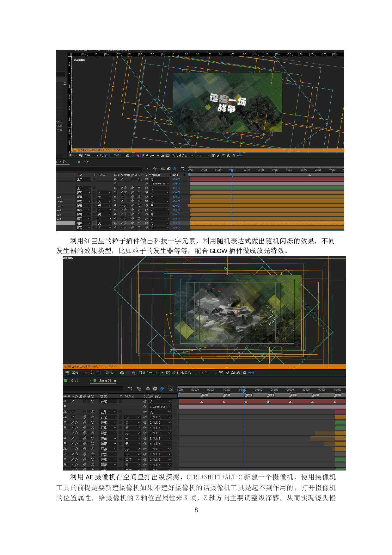Toggle motion blur switch in Scene 01 timeline
Screen dimensions: 392x555
click(x=162, y=389)
